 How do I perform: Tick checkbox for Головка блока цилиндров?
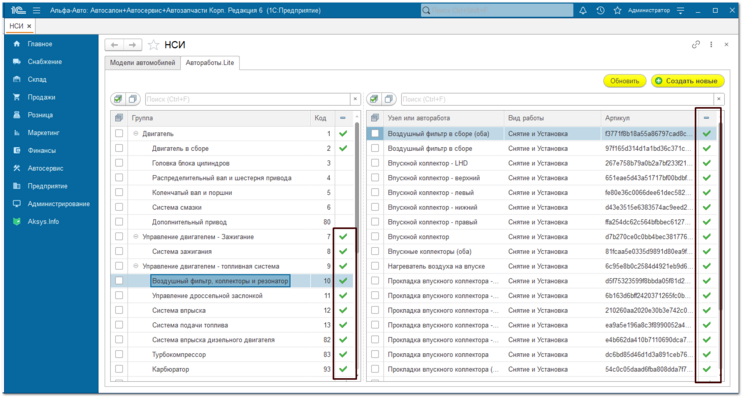coord(119,163)
